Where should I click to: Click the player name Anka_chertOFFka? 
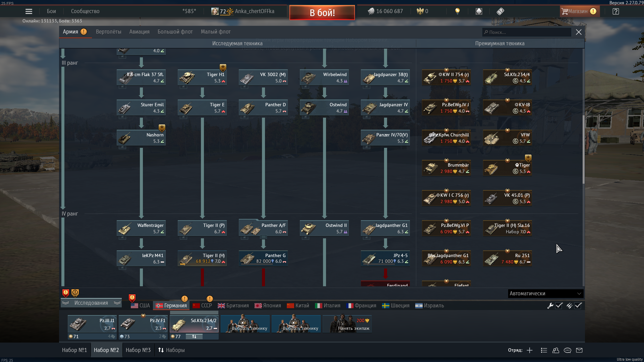pyautogui.click(x=255, y=11)
